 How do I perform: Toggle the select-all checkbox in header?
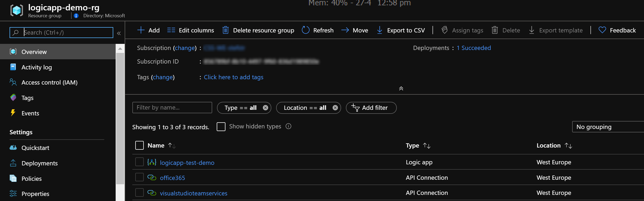pos(140,145)
